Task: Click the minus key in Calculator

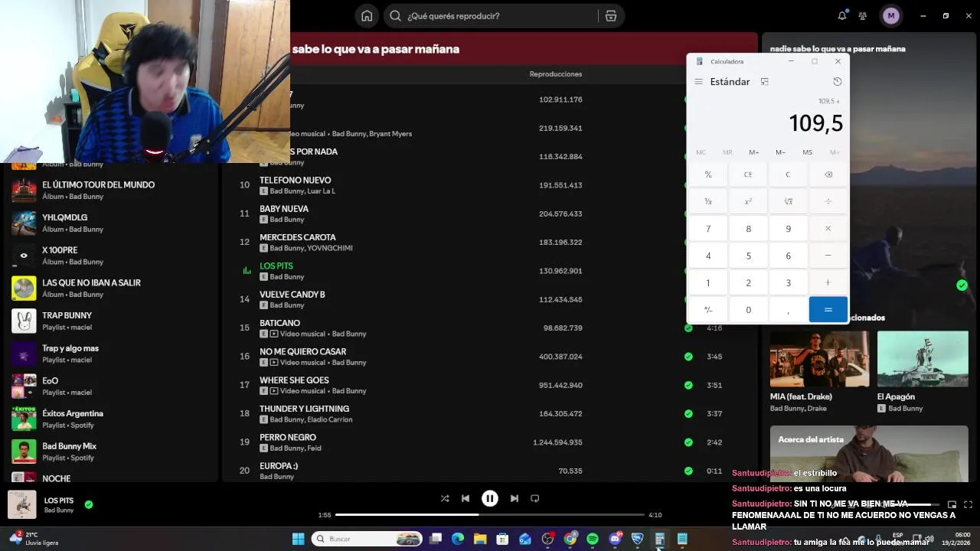Action: (x=828, y=256)
